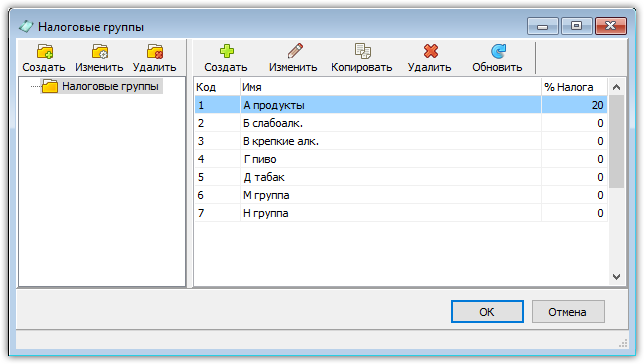Click the Отмена cancel button
This screenshot has width=644, height=364.
[x=568, y=312]
